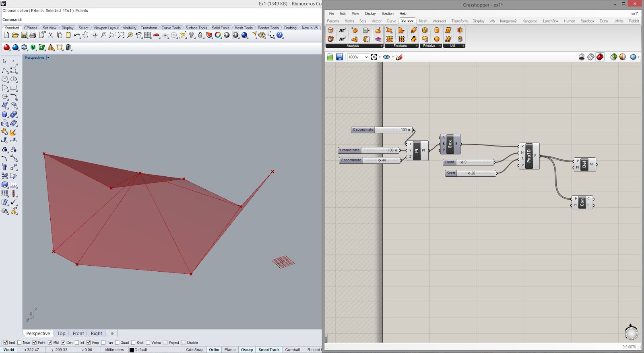Click the orange pyramid icon in second toolbar row
Screen dimensions: 644x353
(x=51, y=47)
